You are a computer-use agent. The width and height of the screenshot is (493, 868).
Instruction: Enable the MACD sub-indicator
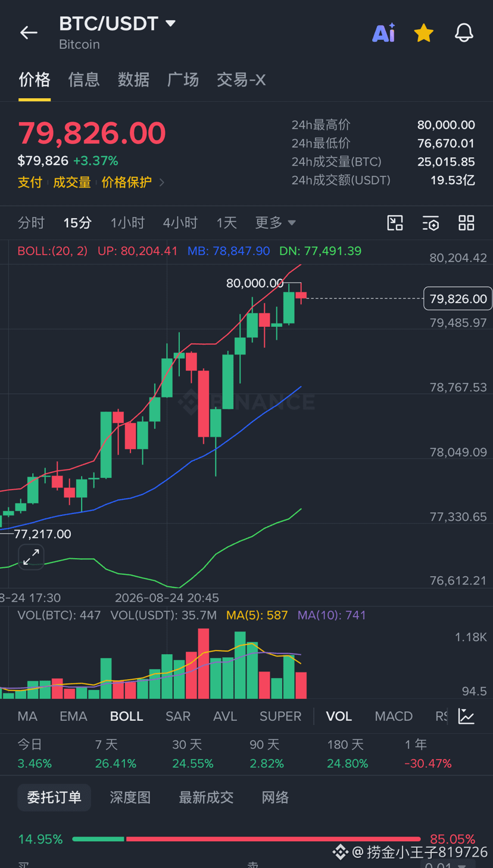[x=394, y=716]
